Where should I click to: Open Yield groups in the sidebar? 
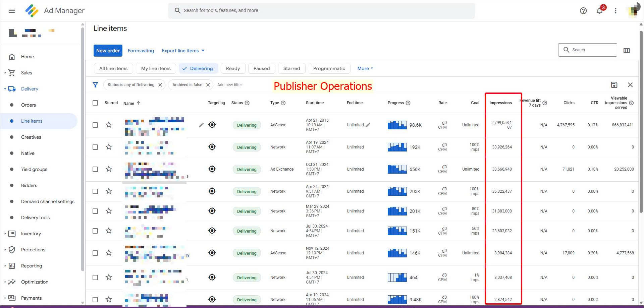(34, 169)
